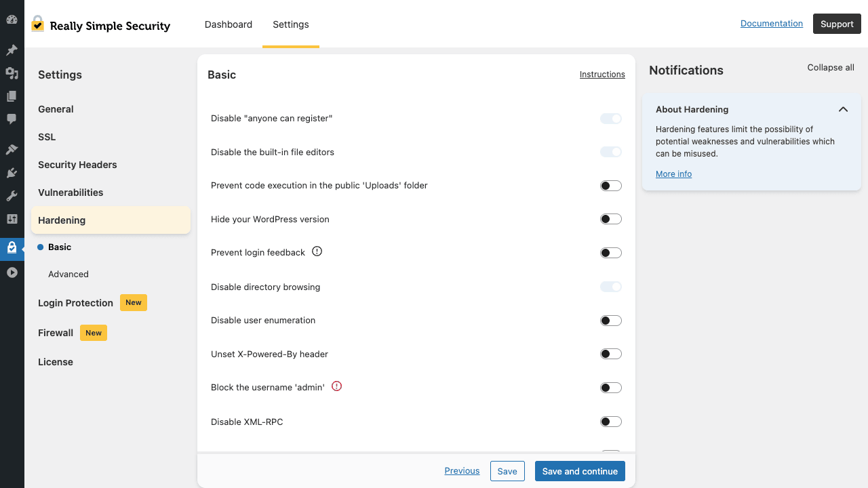The width and height of the screenshot is (868, 488).
Task: Click Collapse all notifications
Action: pyautogui.click(x=831, y=68)
